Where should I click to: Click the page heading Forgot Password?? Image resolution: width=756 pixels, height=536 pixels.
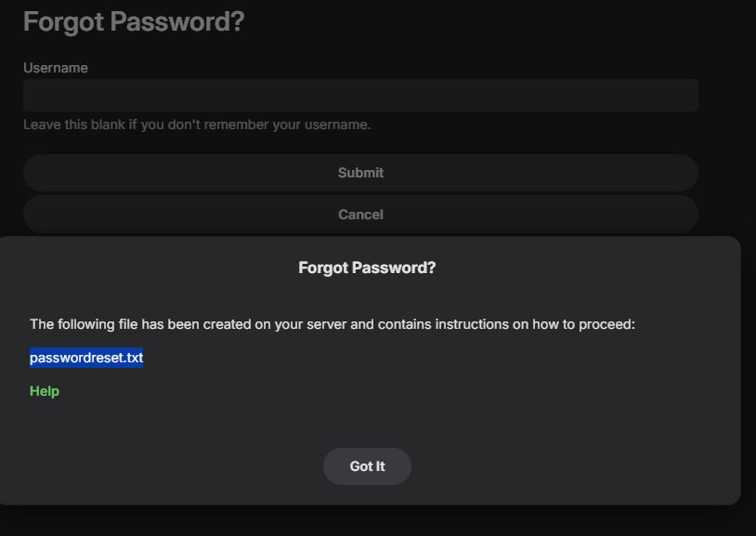(x=134, y=21)
